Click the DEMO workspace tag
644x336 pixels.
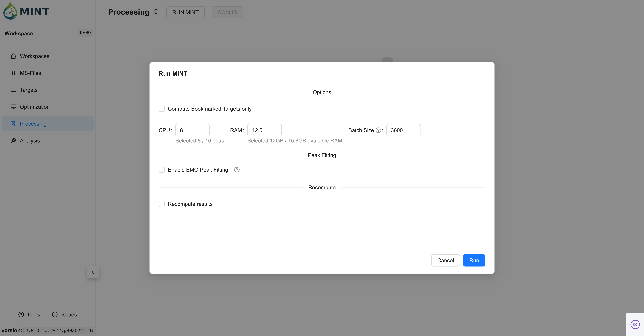pos(85,33)
